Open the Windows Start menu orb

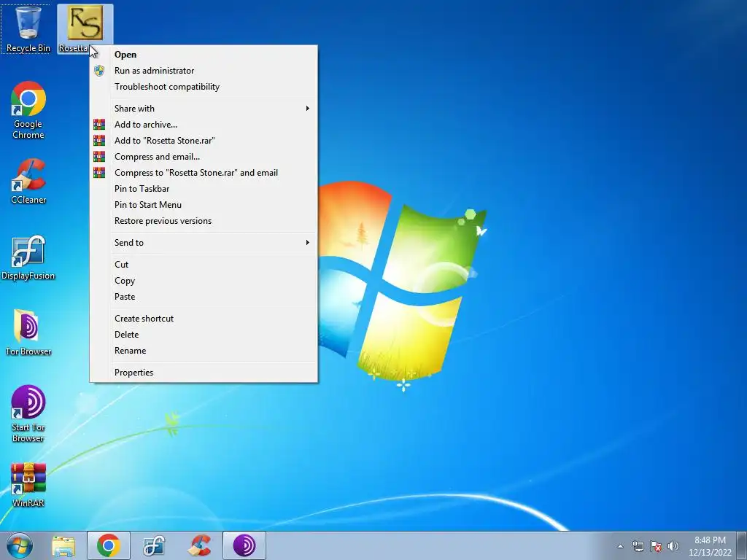tap(20, 545)
